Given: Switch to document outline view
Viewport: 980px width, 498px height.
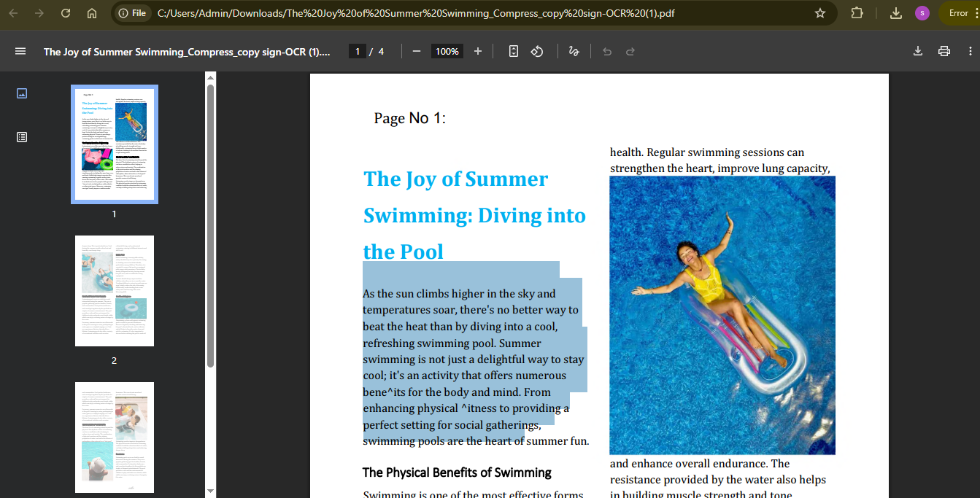Looking at the screenshot, I should point(22,136).
